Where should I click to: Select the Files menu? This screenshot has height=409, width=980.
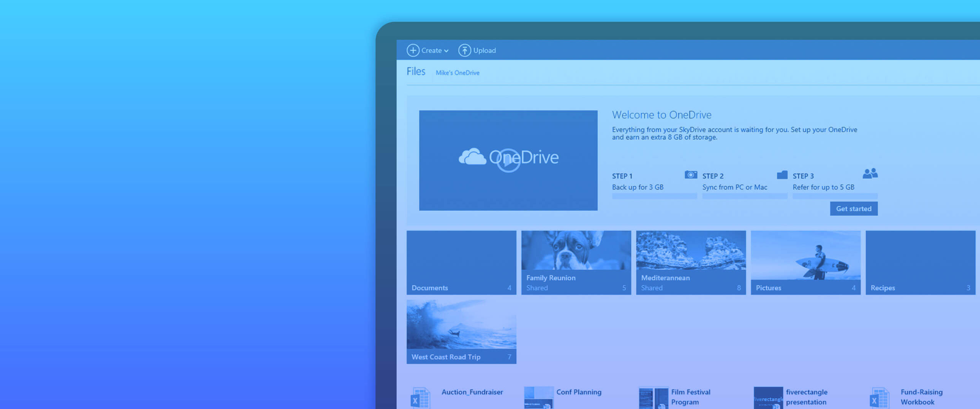coord(416,71)
